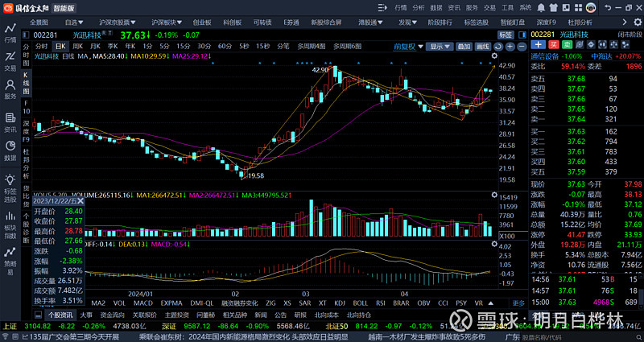Image resolution: width=644 pixels, height=342 pixels.
Task: Select the BOLL indicator tab
Action: coord(360,303)
